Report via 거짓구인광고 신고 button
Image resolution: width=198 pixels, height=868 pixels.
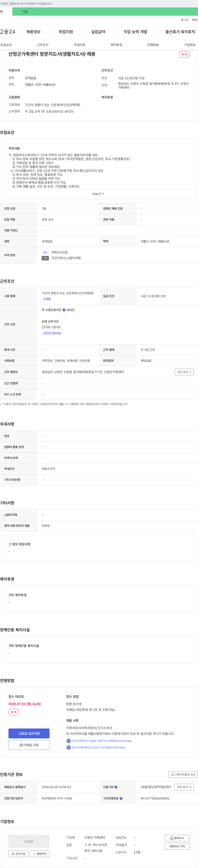click(x=183, y=775)
